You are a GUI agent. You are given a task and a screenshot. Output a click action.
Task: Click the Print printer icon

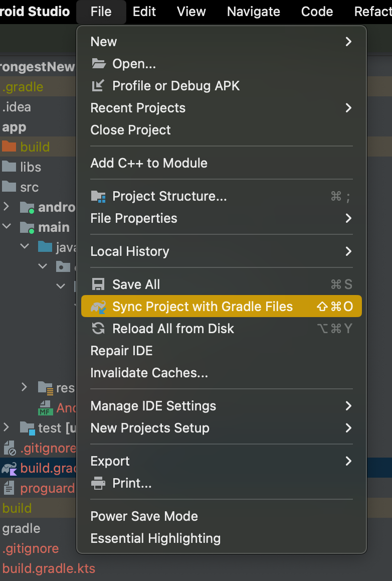pyautogui.click(x=98, y=483)
